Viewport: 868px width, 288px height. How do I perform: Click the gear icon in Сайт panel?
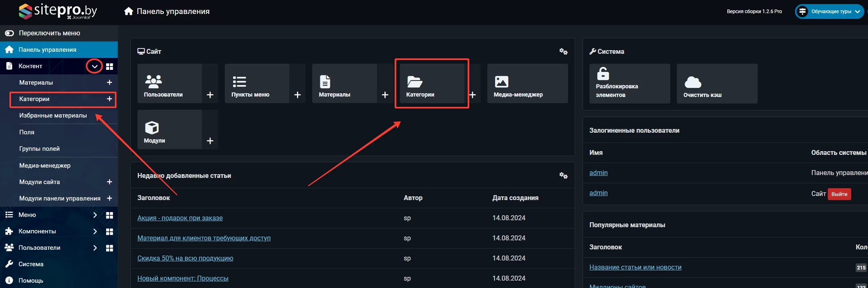click(x=563, y=51)
